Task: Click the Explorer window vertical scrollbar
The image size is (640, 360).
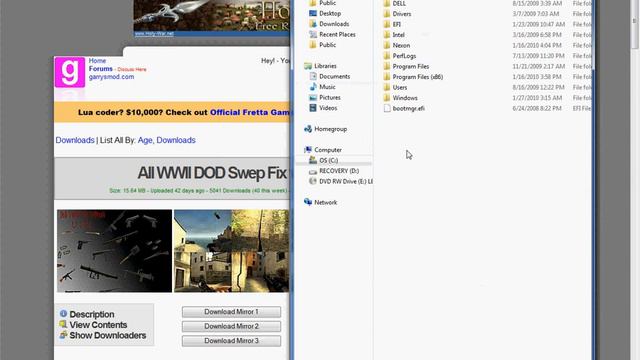Action: tap(635, 24)
